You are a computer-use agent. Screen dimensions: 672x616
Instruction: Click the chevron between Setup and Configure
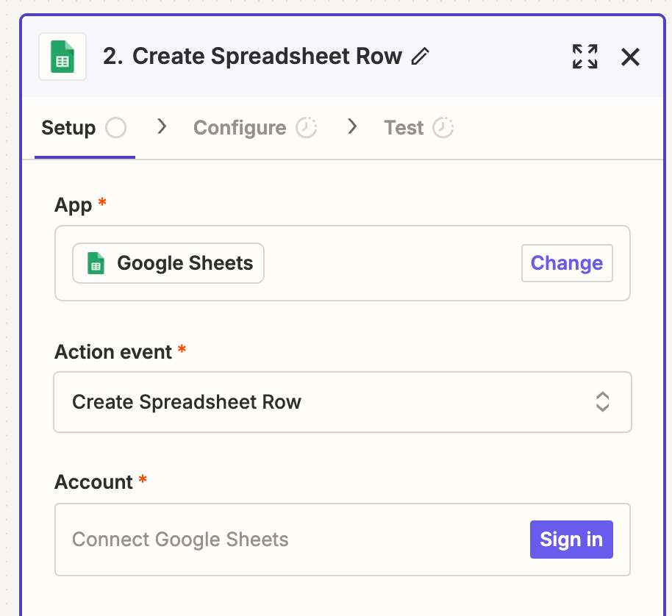tap(162, 127)
